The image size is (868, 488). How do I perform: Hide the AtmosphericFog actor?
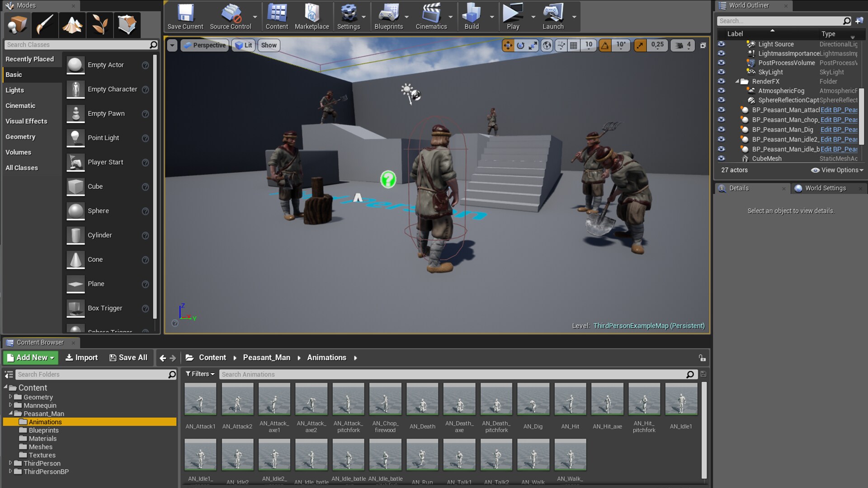click(x=722, y=91)
